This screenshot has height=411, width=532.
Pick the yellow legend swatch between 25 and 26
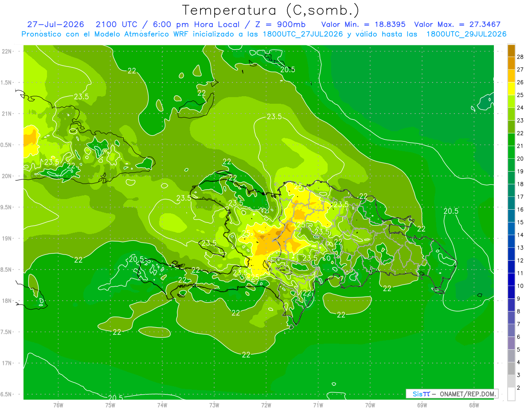[x=511, y=89]
